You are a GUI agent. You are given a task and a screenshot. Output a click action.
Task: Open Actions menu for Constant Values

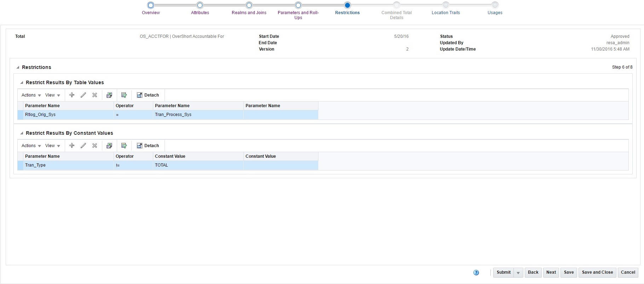click(x=31, y=146)
